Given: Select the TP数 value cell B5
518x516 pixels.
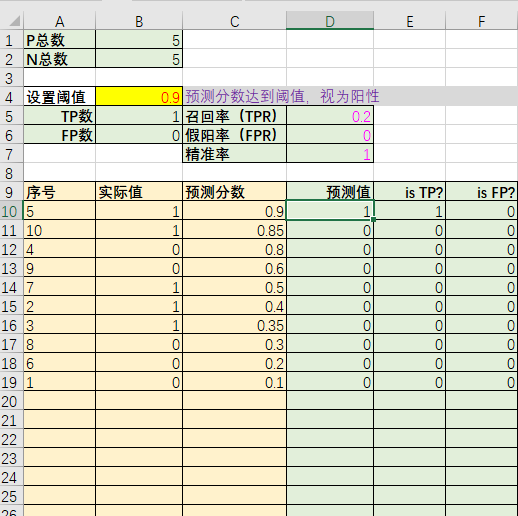Looking at the screenshot, I should pos(139,116).
